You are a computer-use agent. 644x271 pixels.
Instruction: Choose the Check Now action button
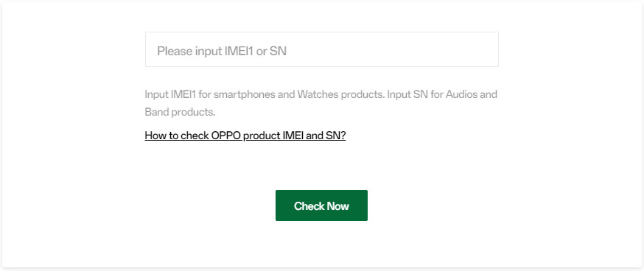(321, 205)
